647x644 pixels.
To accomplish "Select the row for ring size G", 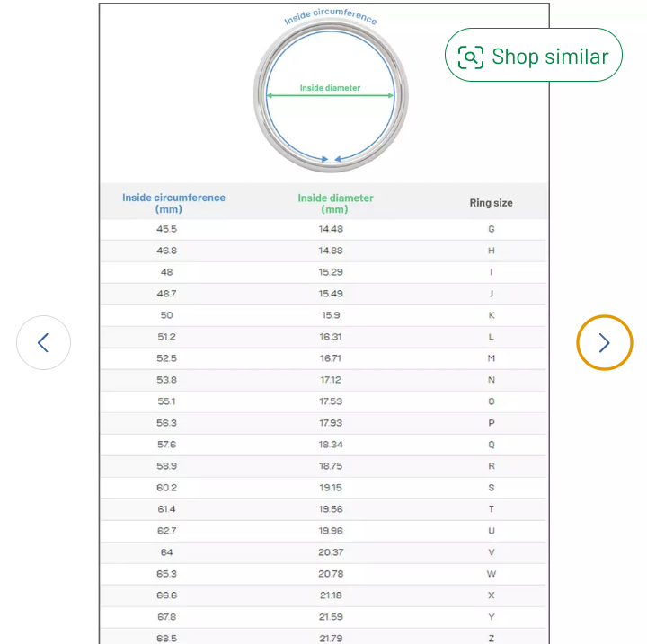I will coord(323,229).
